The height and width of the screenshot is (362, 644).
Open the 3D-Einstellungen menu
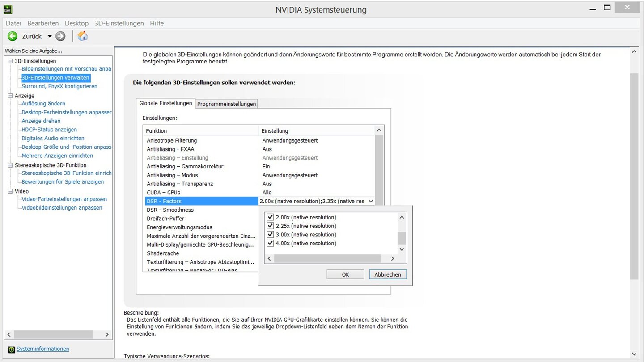click(119, 23)
